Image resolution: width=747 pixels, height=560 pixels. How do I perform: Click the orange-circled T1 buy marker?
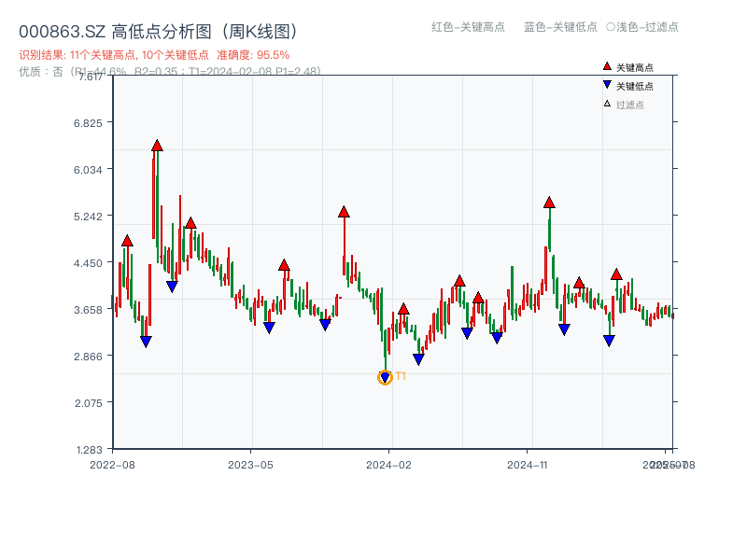[x=384, y=377]
